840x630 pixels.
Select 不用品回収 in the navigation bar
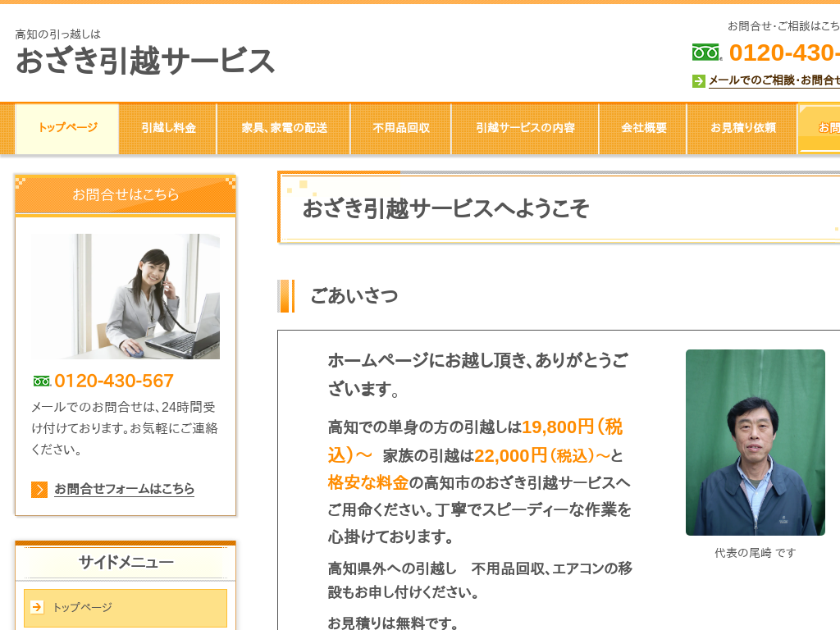coord(401,128)
